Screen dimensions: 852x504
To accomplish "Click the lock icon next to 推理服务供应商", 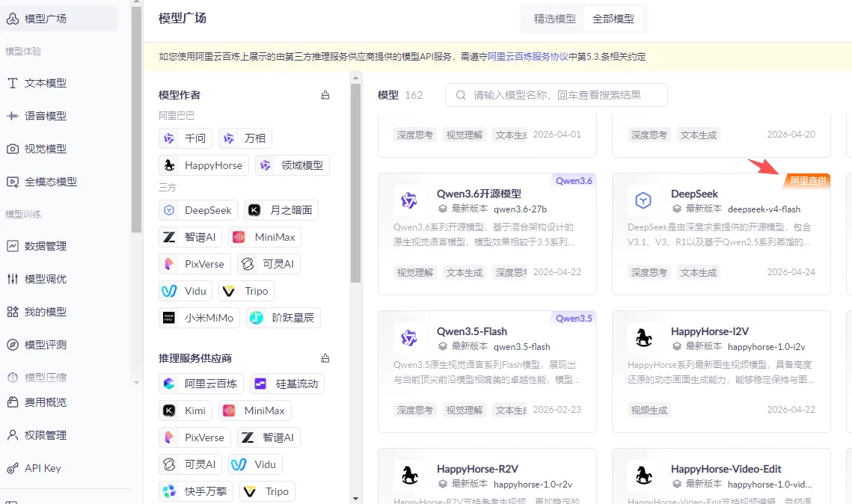I will coord(325,358).
